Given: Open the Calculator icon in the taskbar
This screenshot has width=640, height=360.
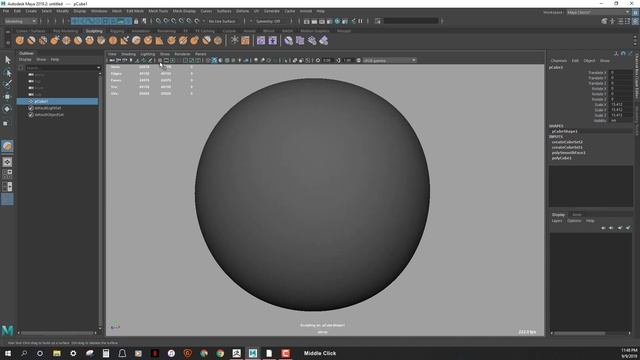Looking at the screenshot, I should point(106,353).
